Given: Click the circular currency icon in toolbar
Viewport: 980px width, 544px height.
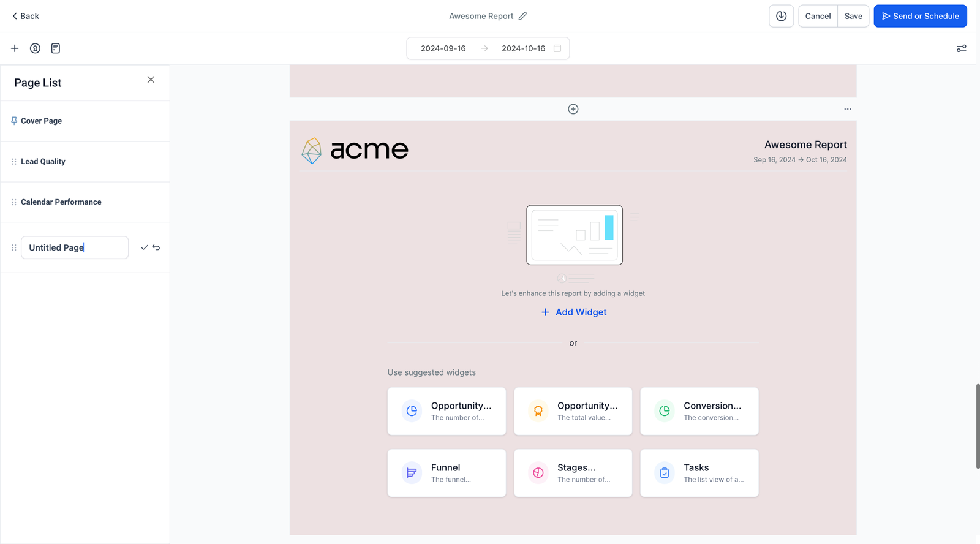Looking at the screenshot, I should [35, 48].
